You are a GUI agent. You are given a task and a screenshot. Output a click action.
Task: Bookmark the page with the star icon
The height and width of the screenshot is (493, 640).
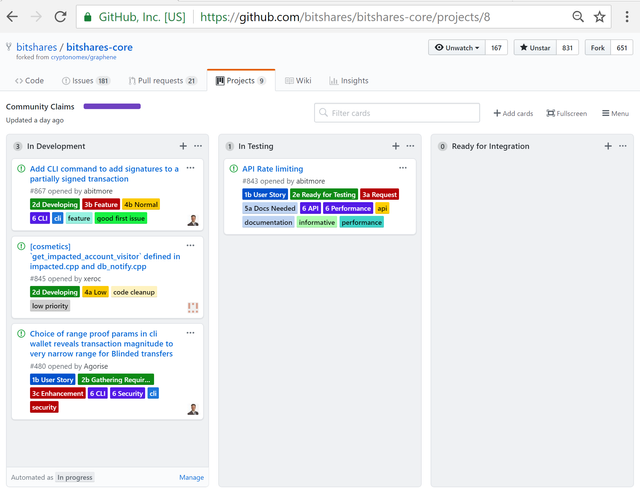coord(599,17)
